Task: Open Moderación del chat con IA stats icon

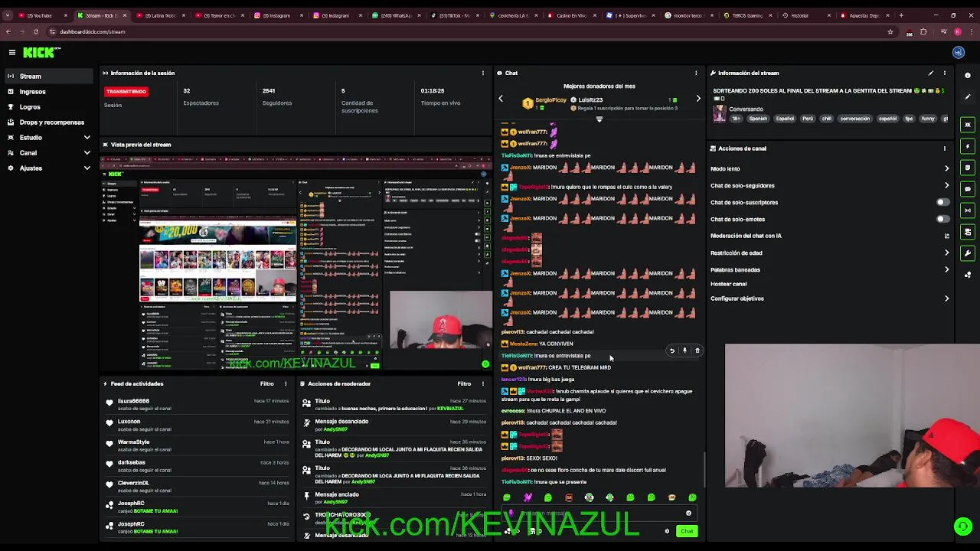Action: coord(946,236)
